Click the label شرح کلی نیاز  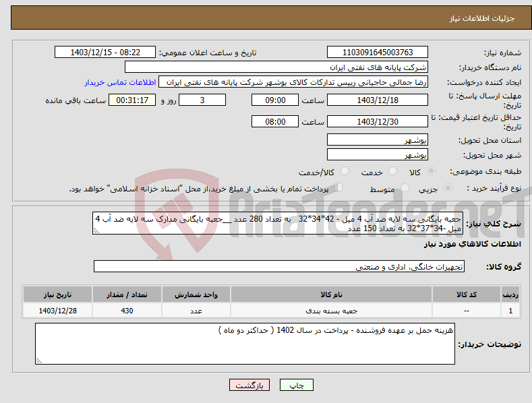pos(494,224)
